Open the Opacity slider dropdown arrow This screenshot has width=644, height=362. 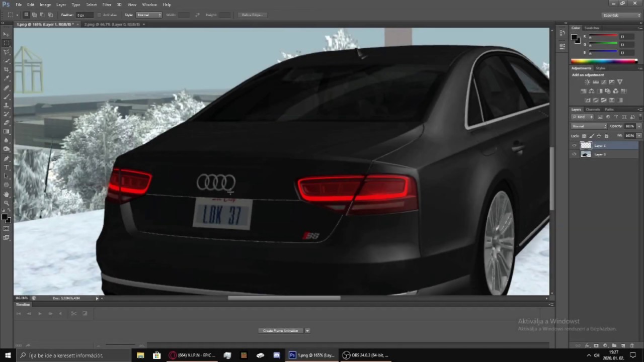pos(639,126)
